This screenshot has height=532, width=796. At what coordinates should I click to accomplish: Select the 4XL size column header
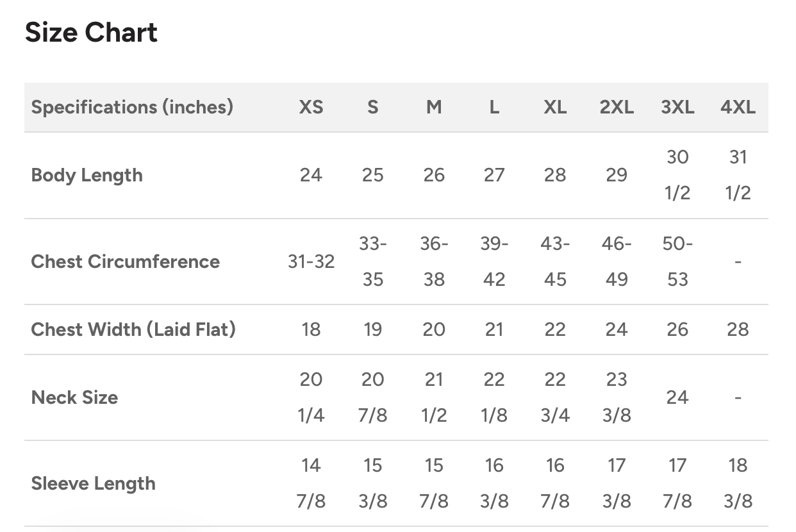click(738, 107)
